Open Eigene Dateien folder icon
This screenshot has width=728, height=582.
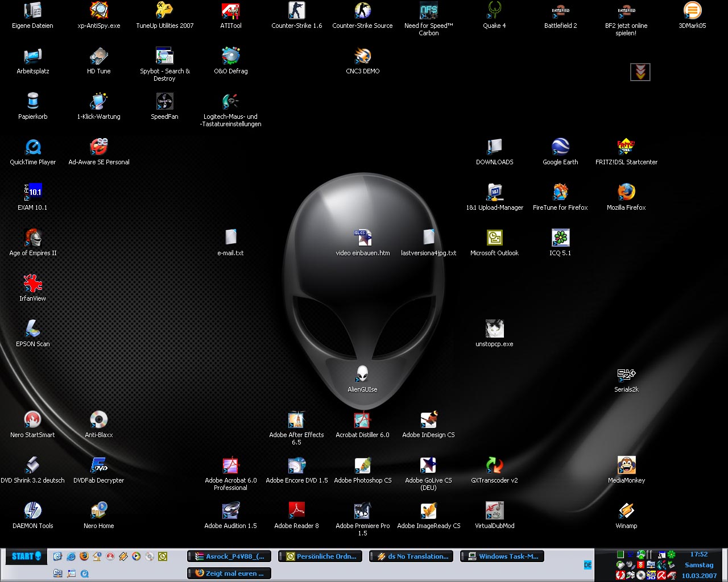tap(32, 16)
